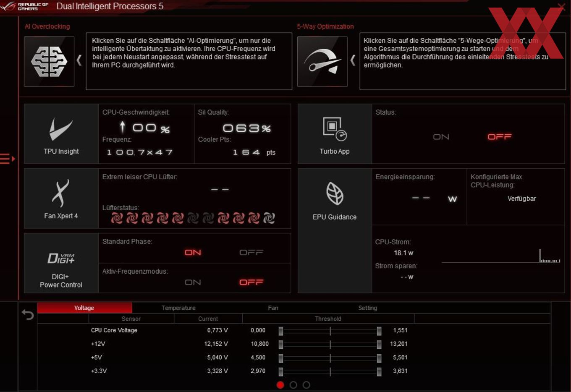This screenshot has height=392, width=571.
Task: Enable Aktiv-Frequenzmodus with ON
Action: pyautogui.click(x=193, y=282)
